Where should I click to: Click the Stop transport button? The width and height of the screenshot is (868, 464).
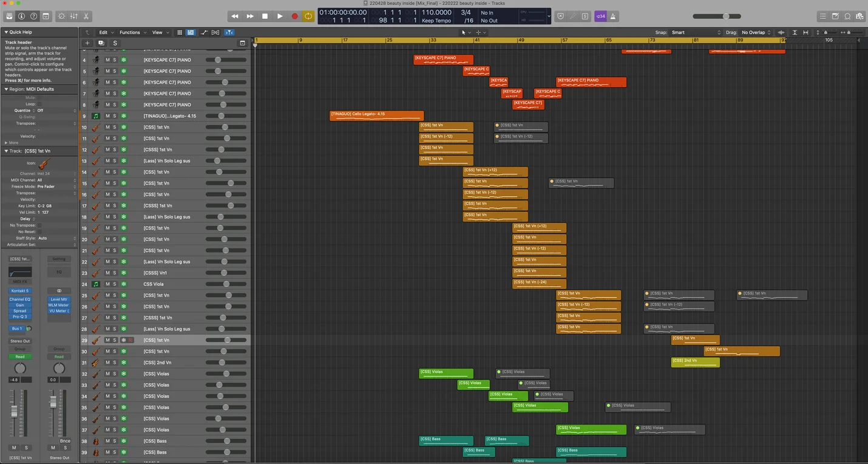[265, 16]
